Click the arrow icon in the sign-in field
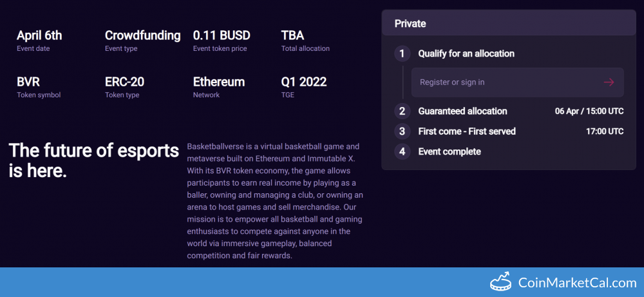 pyautogui.click(x=609, y=82)
